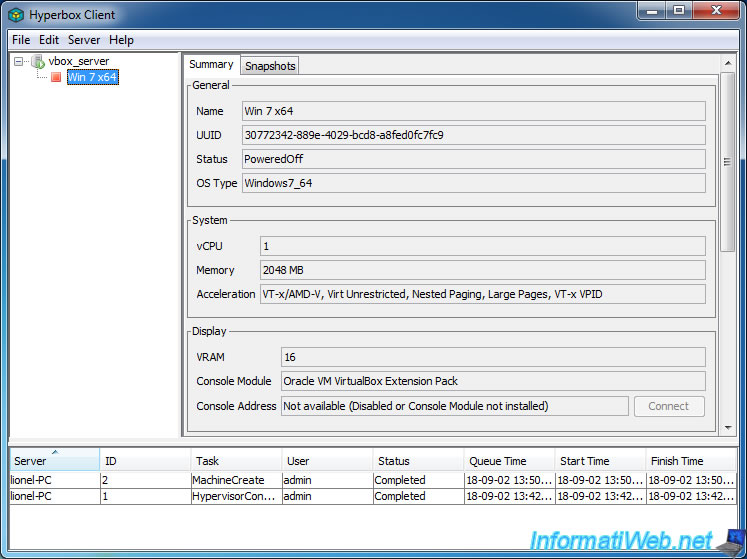Click the red powered-off icon beside Win 7 x64
The height and width of the screenshot is (559, 747).
tap(56, 77)
